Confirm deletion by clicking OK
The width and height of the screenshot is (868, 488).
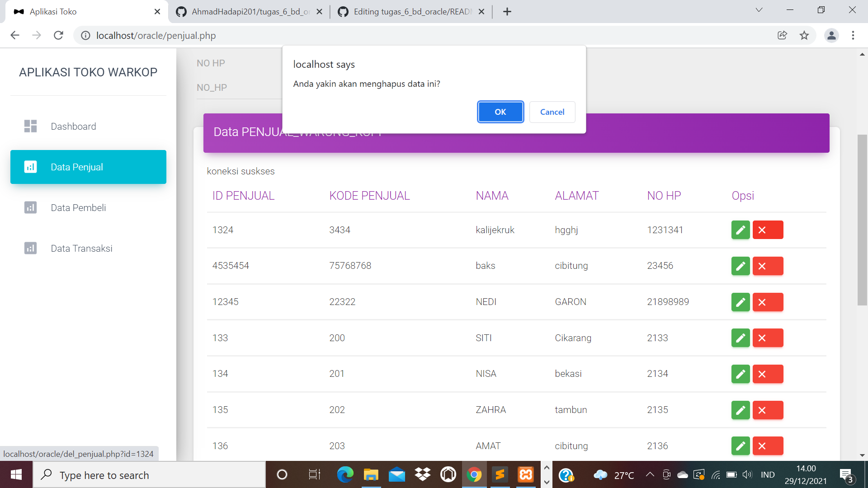500,112
